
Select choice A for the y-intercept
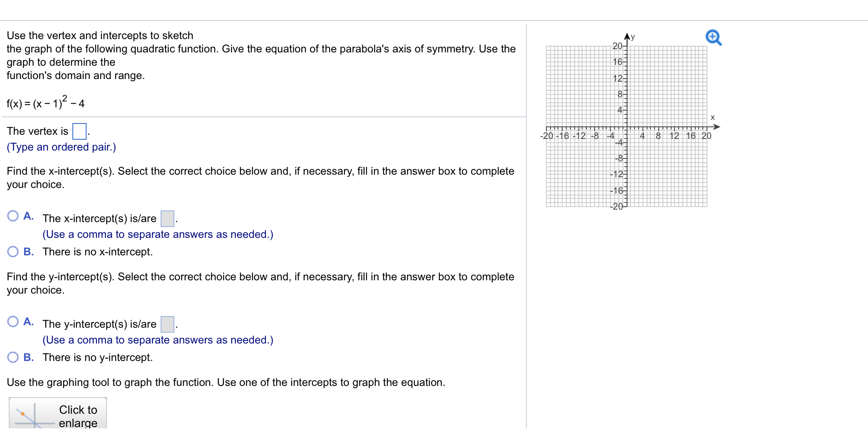click(12, 321)
